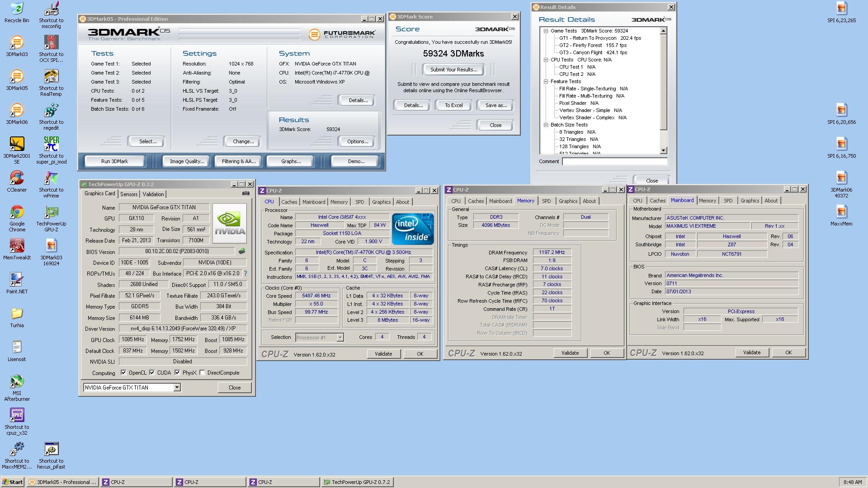The image size is (868, 488).
Task: Click the scrollbar down arrow in Result Details
Action: coord(664,150)
